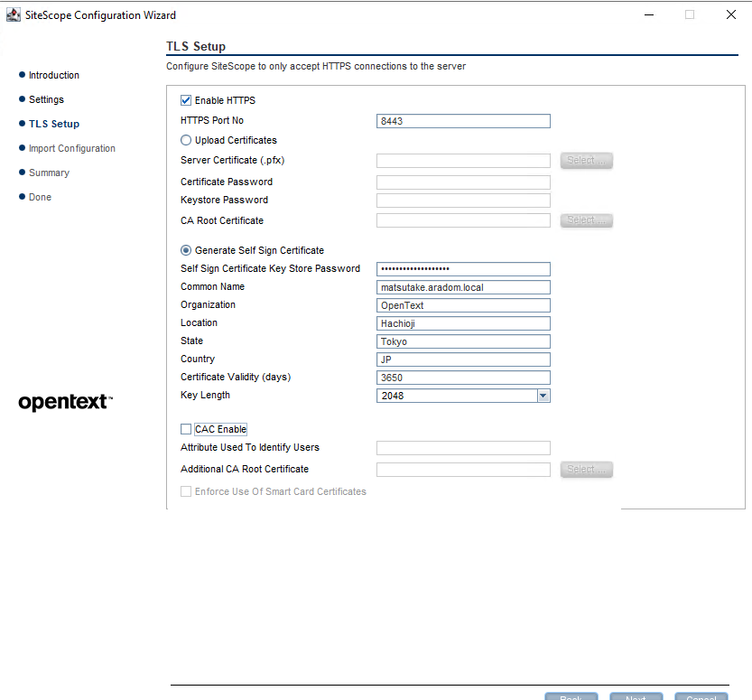Click Select button for CA Root Certificate
Viewport: 752px width, 700px height.
point(586,220)
